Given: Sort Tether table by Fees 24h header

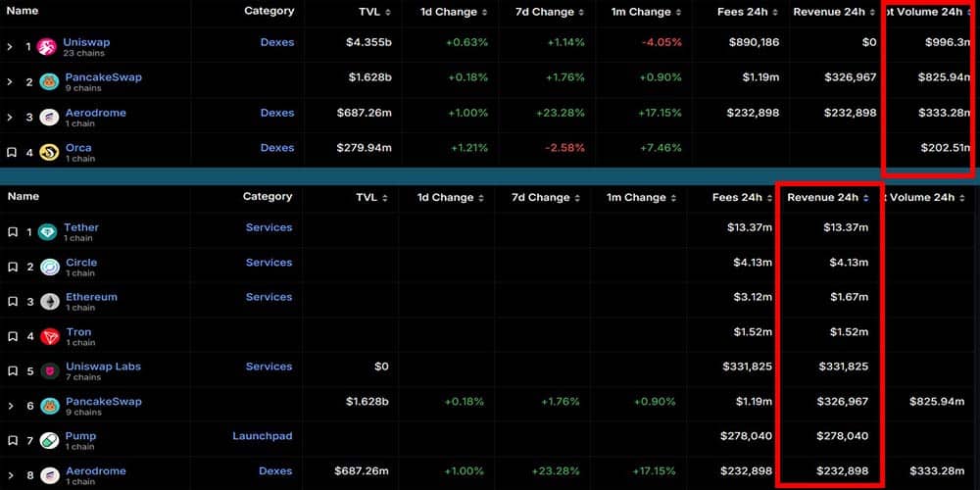Looking at the screenshot, I should coord(743,198).
